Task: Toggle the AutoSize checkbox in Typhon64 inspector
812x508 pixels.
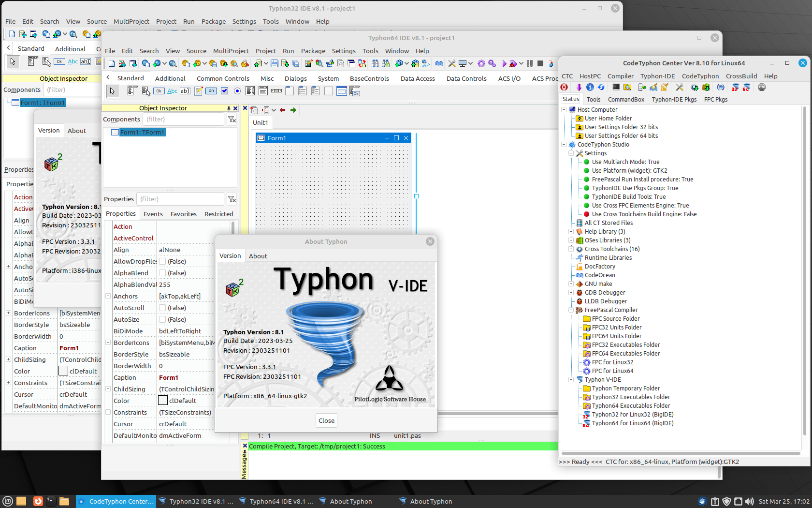Action: (x=162, y=319)
